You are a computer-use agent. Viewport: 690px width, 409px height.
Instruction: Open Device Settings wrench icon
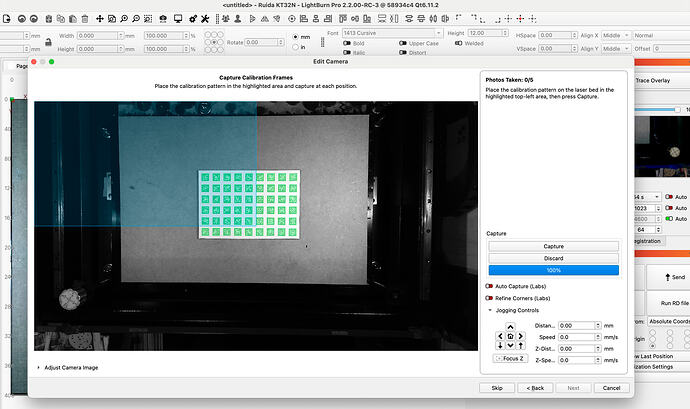click(205, 19)
